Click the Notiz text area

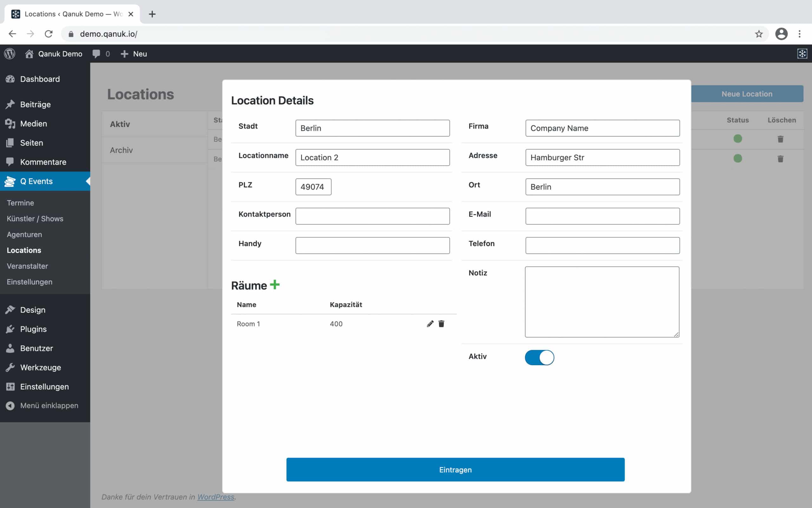(x=602, y=302)
